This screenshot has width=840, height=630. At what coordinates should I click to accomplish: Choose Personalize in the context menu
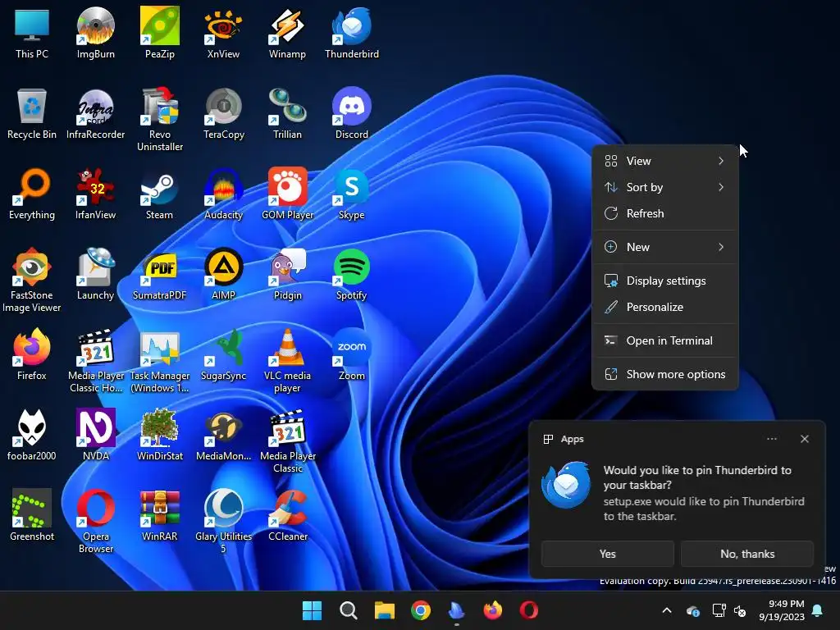pyautogui.click(x=664, y=307)
